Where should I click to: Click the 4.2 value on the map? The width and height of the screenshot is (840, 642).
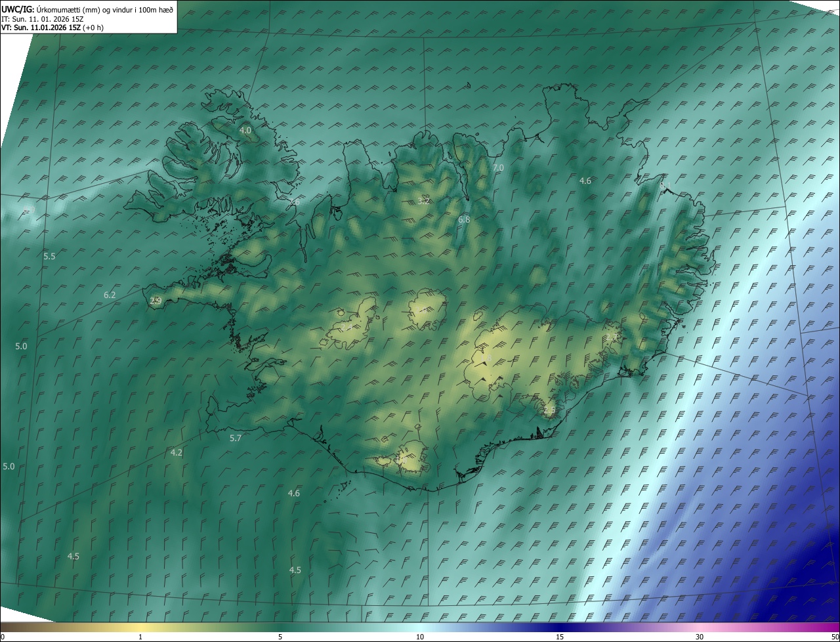tap(177, 453)
